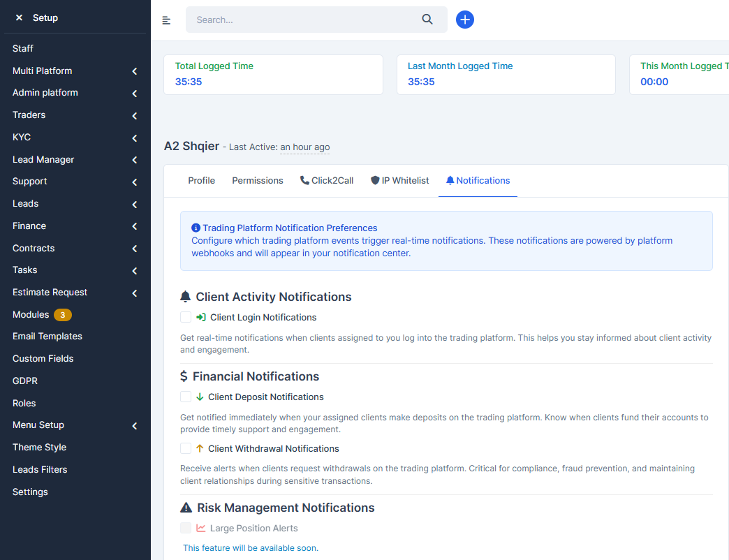729x560 pixels.
Task: Click the Modules badge showing 3
Action: click(x=62, y=315)
